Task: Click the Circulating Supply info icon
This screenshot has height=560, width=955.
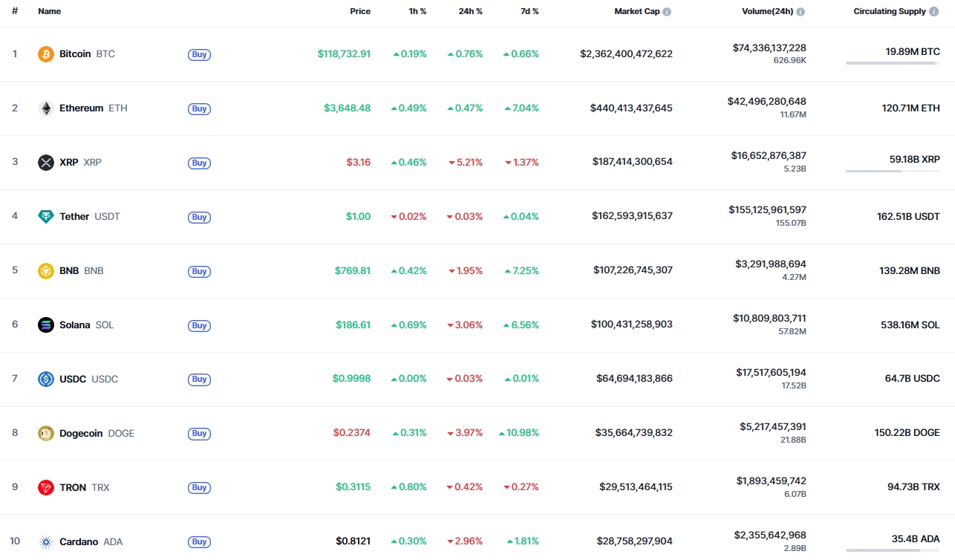Action: click(933, 12)
